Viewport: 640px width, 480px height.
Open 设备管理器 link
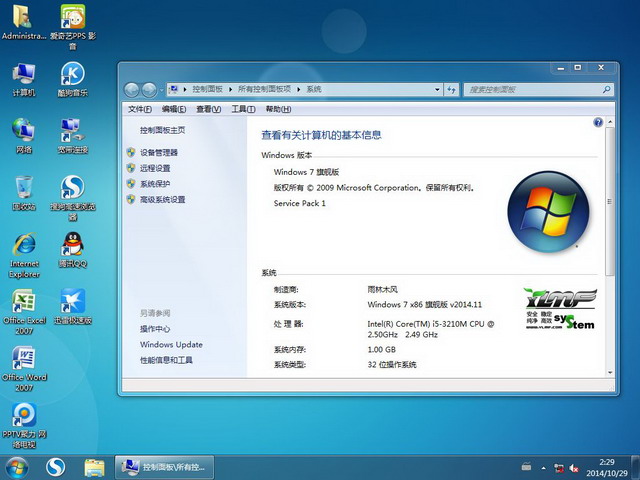pyautogui.click(x=159, y=153)
